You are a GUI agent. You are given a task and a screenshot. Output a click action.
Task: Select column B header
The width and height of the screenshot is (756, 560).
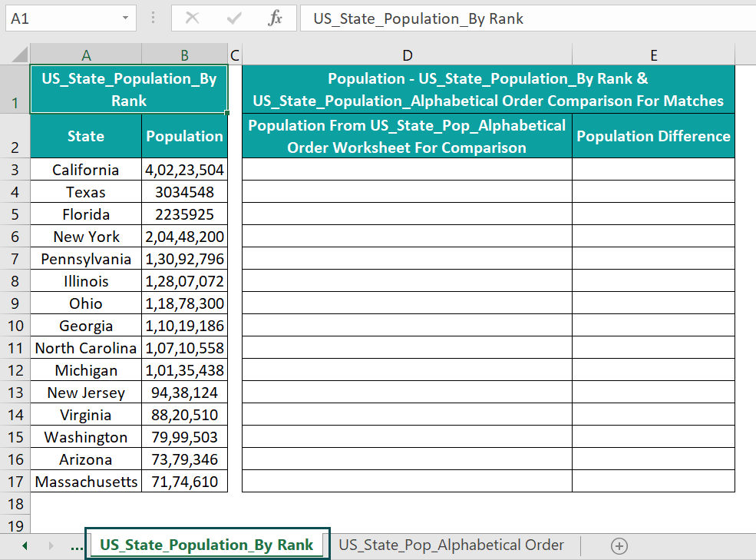[184, 55]
